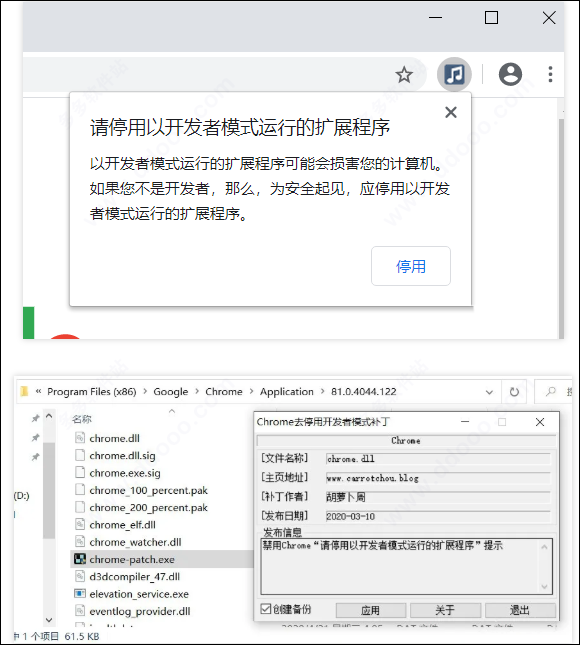Screen dimensions: 580x645
Task: Click the Chrome page vertical scrollbar
Action: 561,229
